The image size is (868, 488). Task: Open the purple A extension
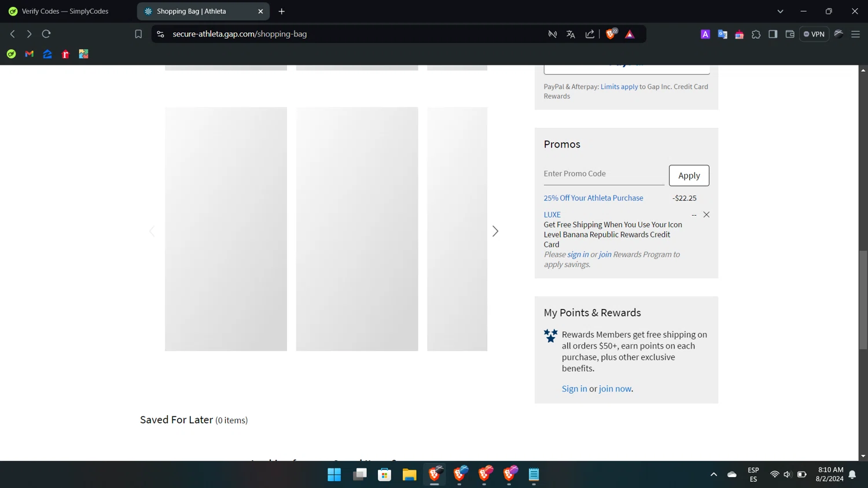point(705,35)
